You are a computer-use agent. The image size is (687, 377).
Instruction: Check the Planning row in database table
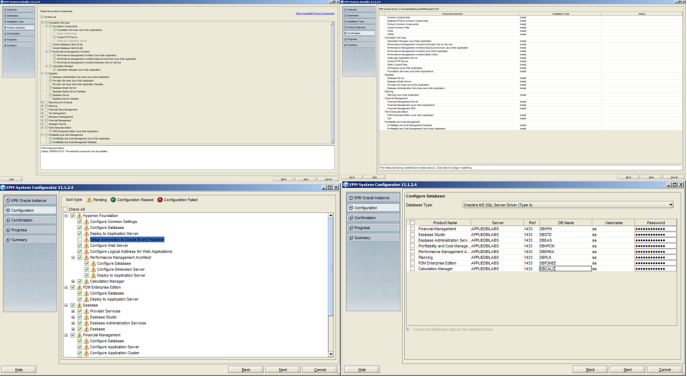(412, 257)
